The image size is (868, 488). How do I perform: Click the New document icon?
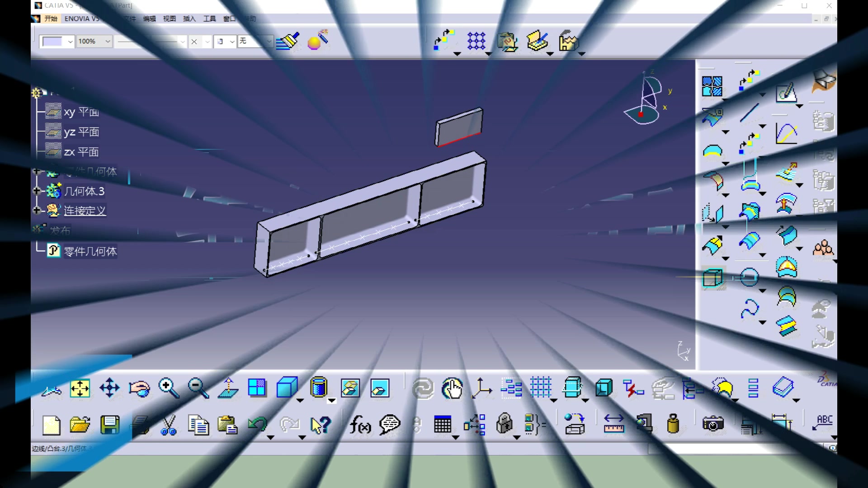click(x=51, y=425)
